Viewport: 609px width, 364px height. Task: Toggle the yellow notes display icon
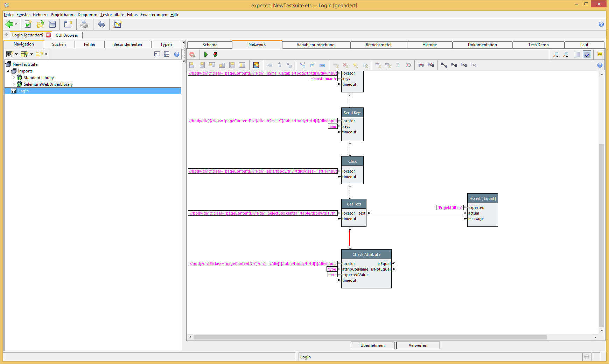[x=600, y=54]
